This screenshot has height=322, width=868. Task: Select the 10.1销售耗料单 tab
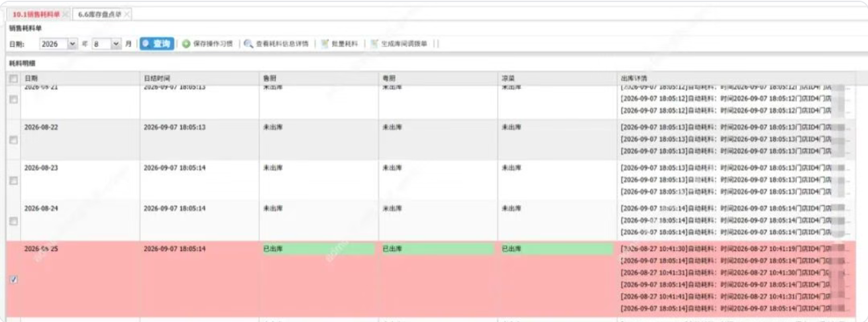(37, 14)
